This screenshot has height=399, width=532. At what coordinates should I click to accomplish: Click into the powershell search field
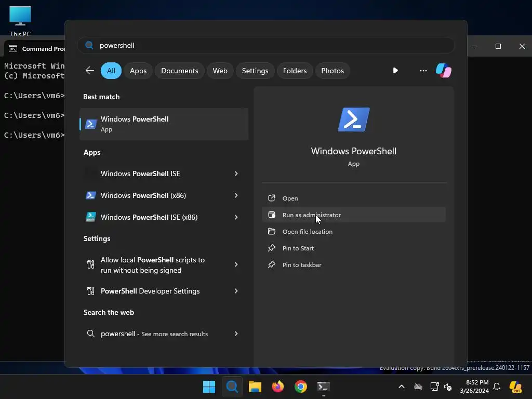(266, 45)
